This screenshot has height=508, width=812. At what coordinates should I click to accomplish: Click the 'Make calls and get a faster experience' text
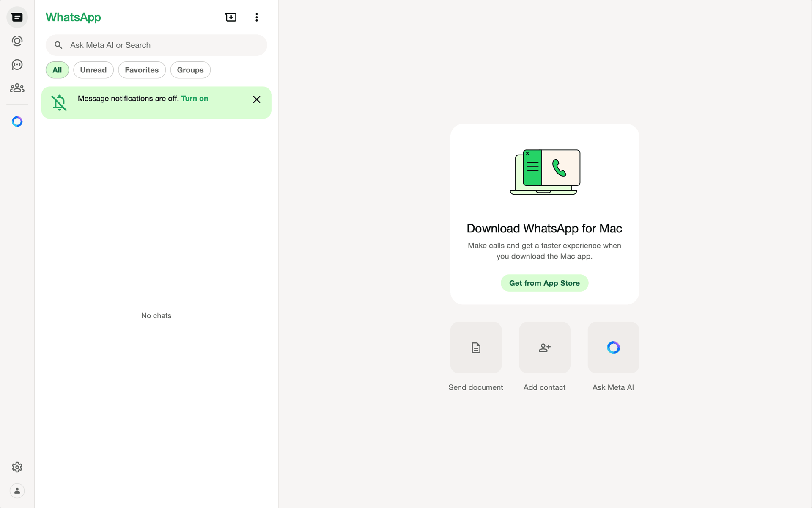click(544, 251)
